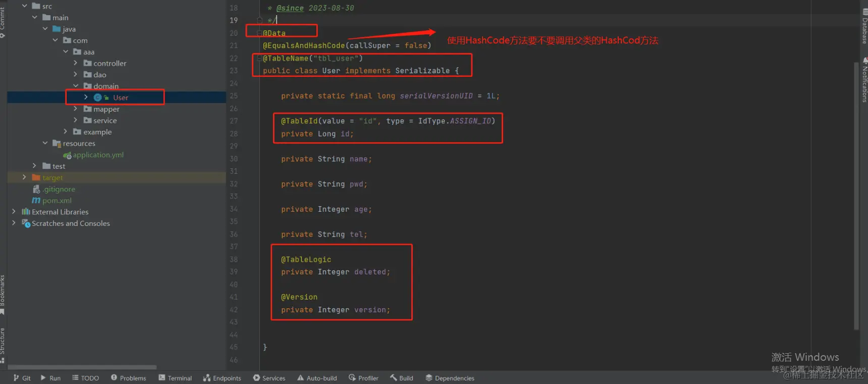Viewport: 868px width, 384px height.
Task: Expand Scratches and Consoles node
Action: (x=14, y=223)
